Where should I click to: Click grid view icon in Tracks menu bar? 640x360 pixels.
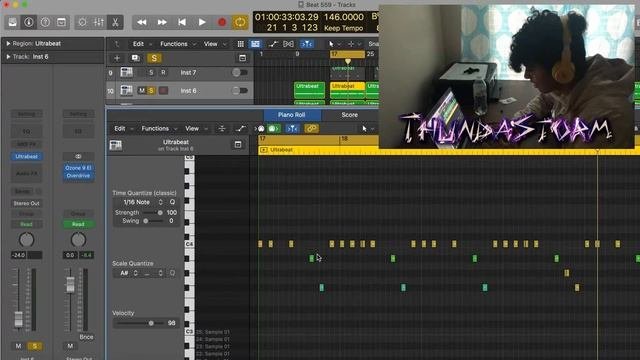pos(241,44)
